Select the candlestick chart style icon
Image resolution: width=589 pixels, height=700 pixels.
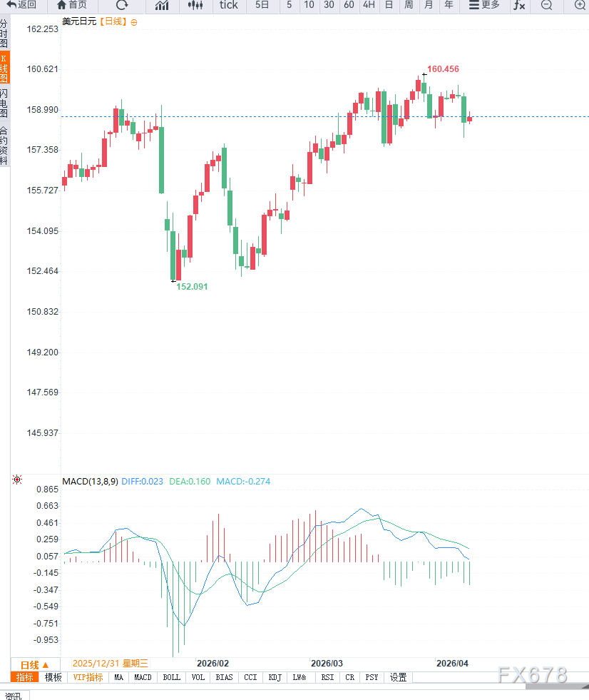(195, 5)
